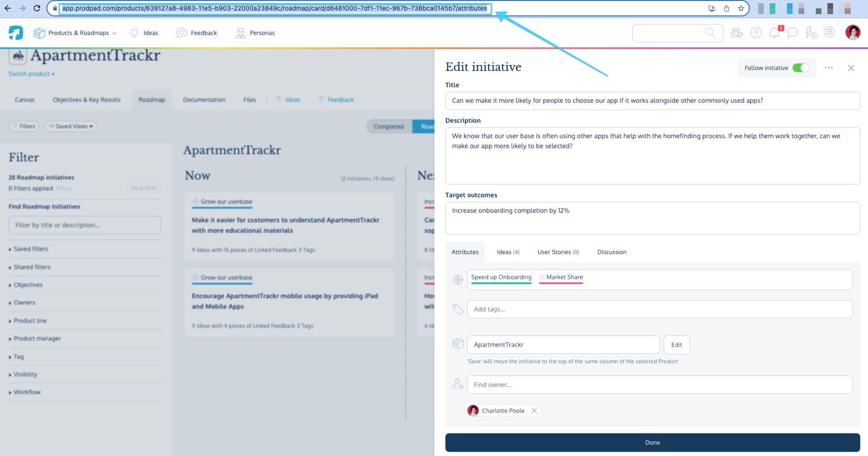Remove Charlotte Poole as owner
Image resolution: width=868 pixels, height=456 pixels.
(534, 411)
